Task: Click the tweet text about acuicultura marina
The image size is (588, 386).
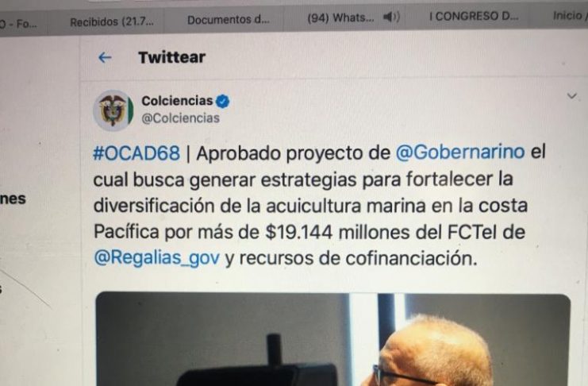Action: (x=319, y=206)
